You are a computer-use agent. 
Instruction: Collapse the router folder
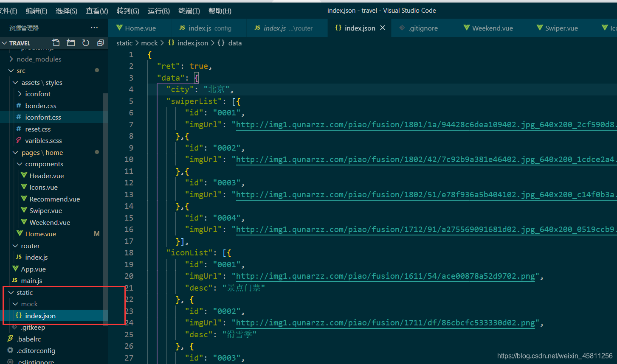16,246
